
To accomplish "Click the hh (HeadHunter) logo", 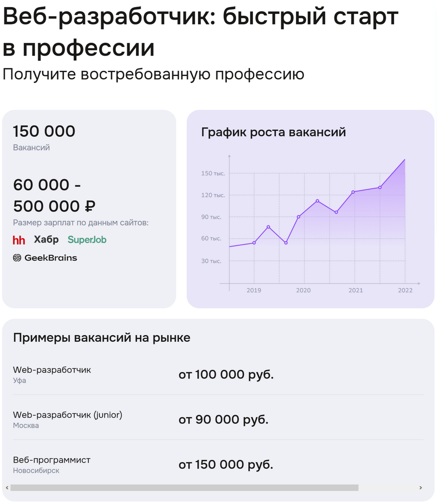I will (19, 240).
